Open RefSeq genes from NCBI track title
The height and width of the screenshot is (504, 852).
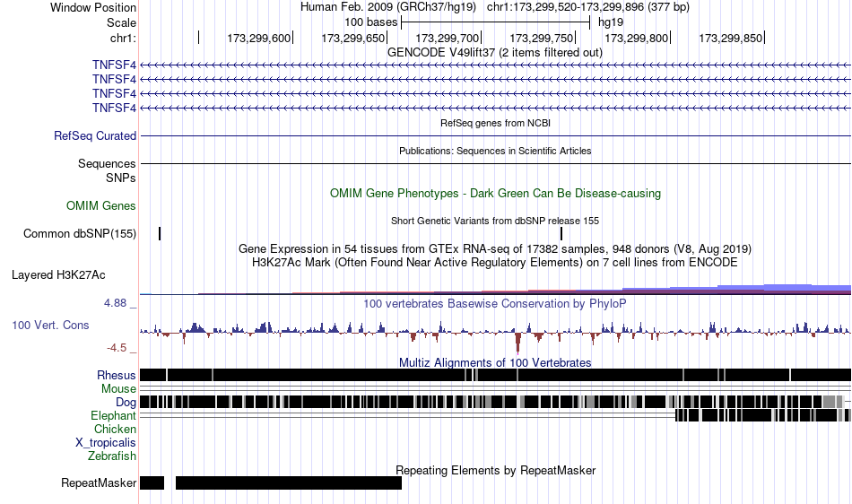(495, 123)
